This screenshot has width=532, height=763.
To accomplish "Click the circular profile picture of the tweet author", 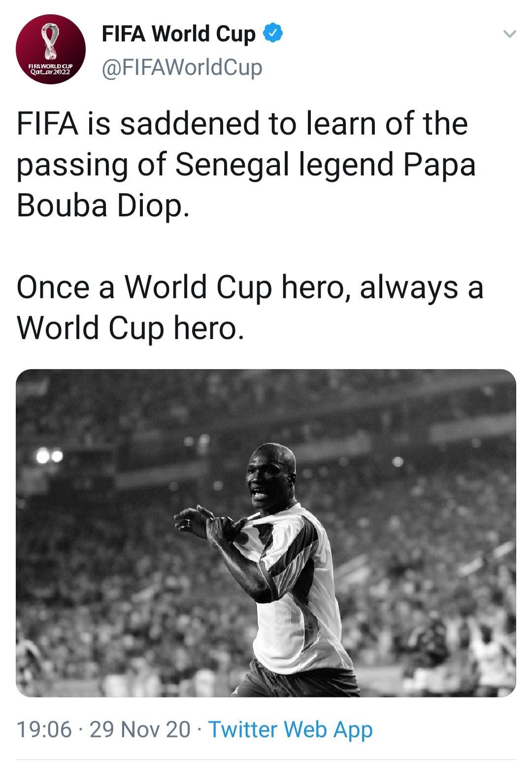I will (x=52, y=49).
